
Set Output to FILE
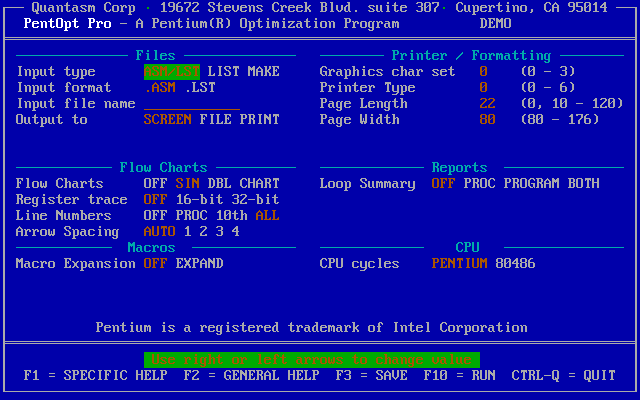[216, 120]
